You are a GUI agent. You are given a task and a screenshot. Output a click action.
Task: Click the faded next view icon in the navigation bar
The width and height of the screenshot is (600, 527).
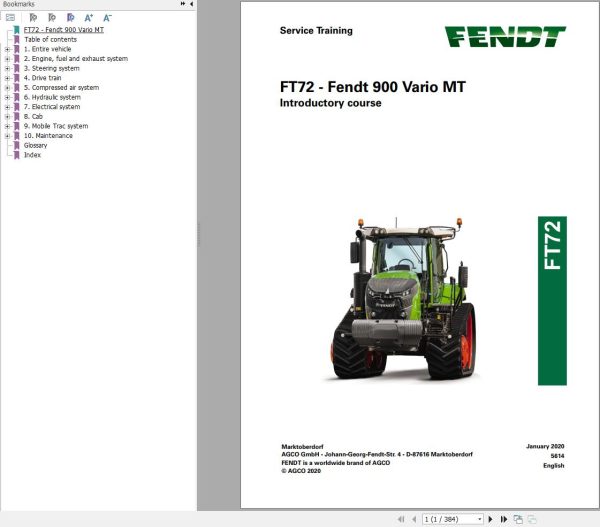point(532,519)
